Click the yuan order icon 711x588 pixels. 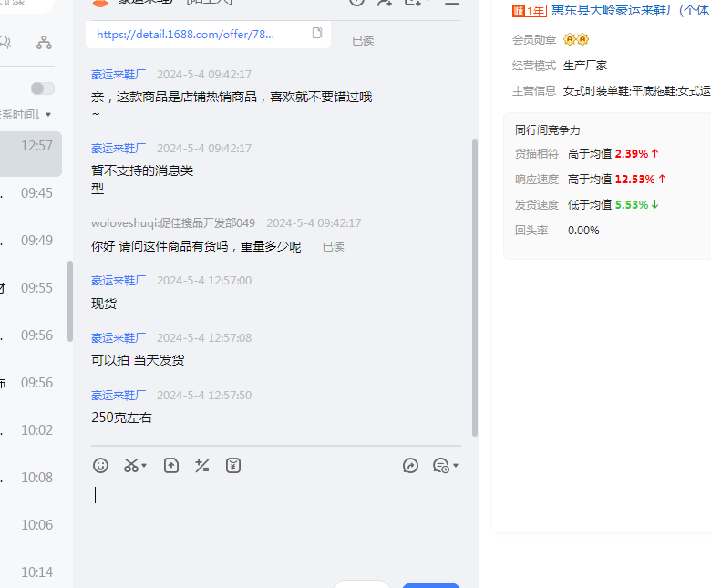coord(233,465)
